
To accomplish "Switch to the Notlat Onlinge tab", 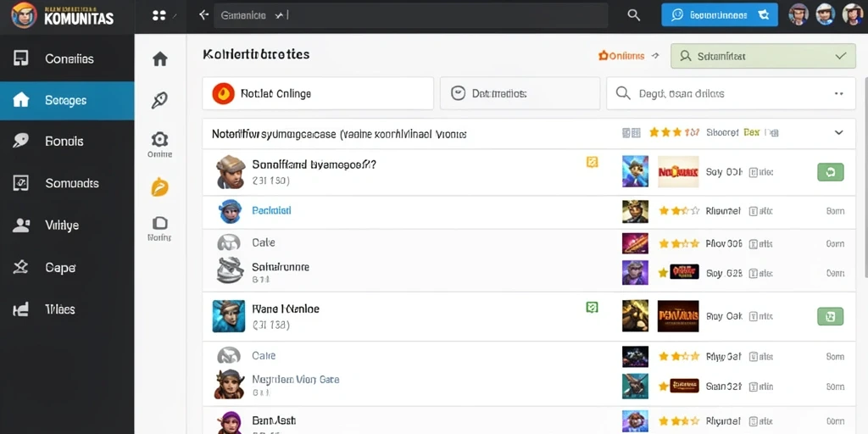I will coord(318,93).
